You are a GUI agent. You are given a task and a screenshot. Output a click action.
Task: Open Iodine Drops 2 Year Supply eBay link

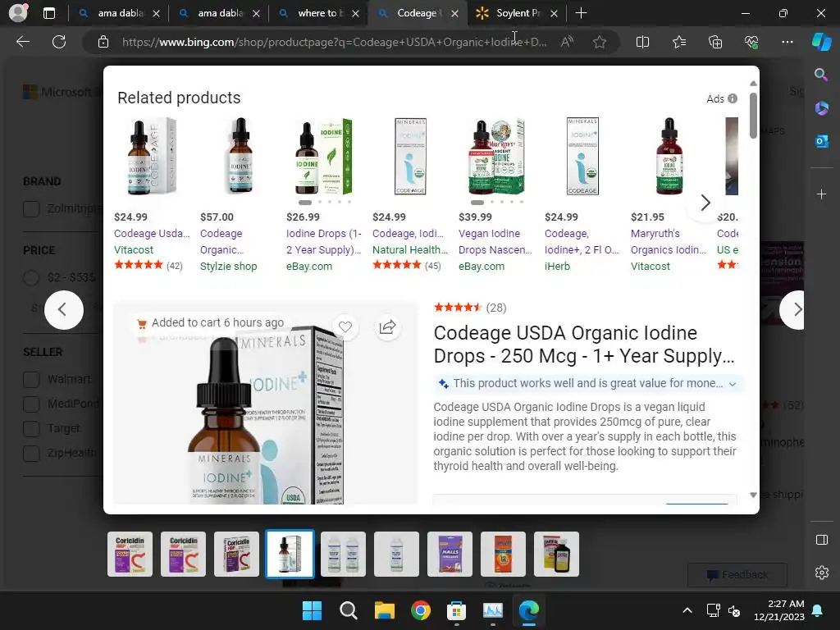[323, 242]
